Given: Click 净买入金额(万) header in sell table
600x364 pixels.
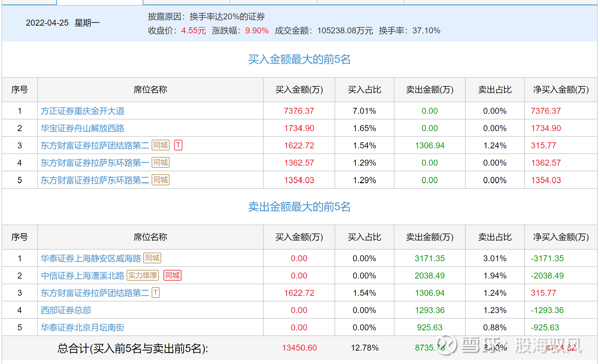Looking at the screenshot, I should (561, 237).
